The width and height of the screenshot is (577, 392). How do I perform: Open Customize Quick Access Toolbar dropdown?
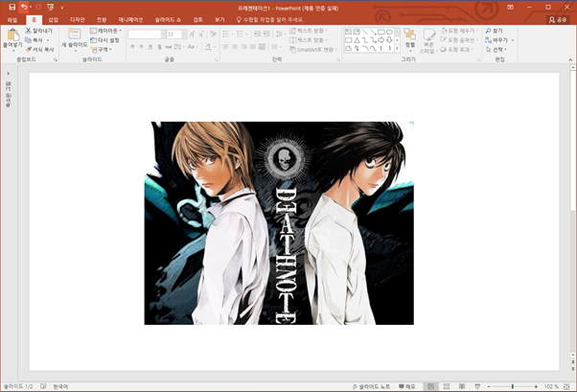pyautogui.click(x=61, y=8)
